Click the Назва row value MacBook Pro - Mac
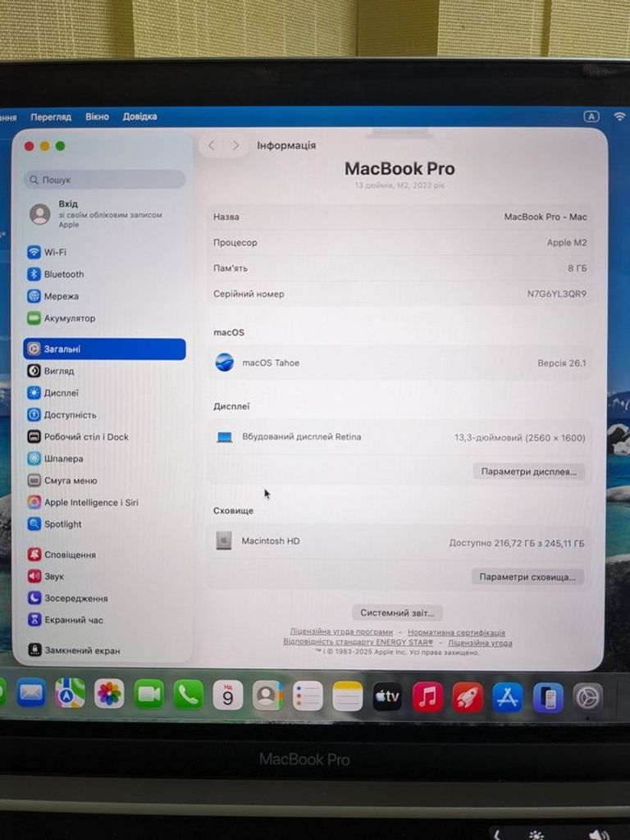Screen dimensions: 630x840 click(x=546, y=217)
